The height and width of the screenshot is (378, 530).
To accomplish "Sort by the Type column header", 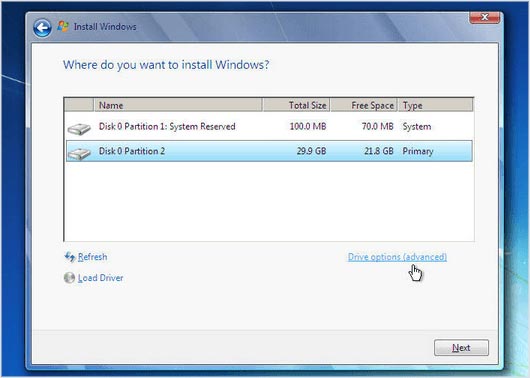I will pyautogui.click(x=435, y=105).
